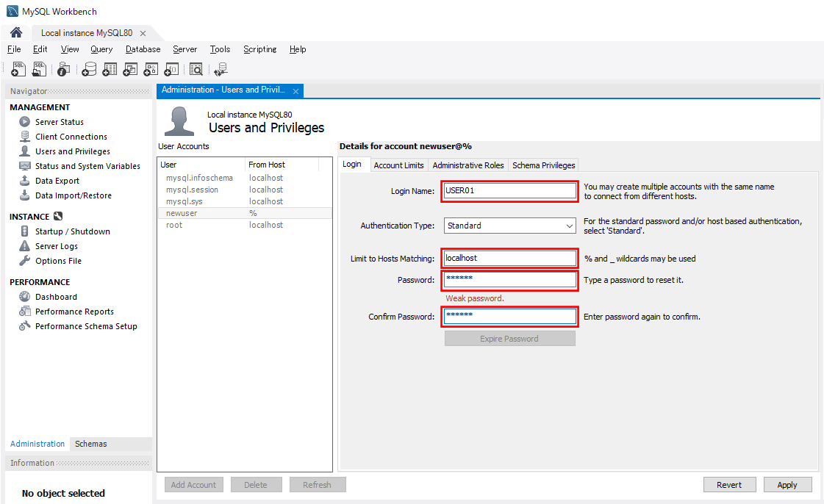Image resolution: width=824 pixels, height=504 pixels.
Task: Click the create new function icon
Action: pos(171,69)
